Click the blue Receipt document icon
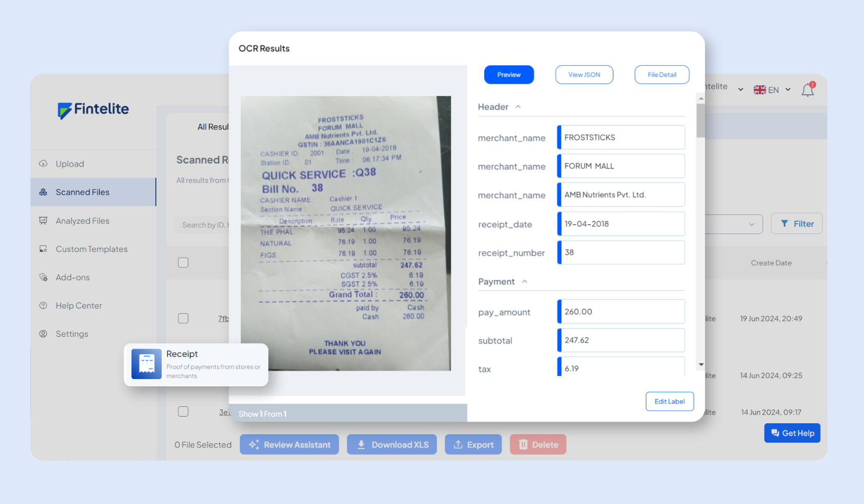The width and height of the screenshot is (864, 504). pos(147,364)
